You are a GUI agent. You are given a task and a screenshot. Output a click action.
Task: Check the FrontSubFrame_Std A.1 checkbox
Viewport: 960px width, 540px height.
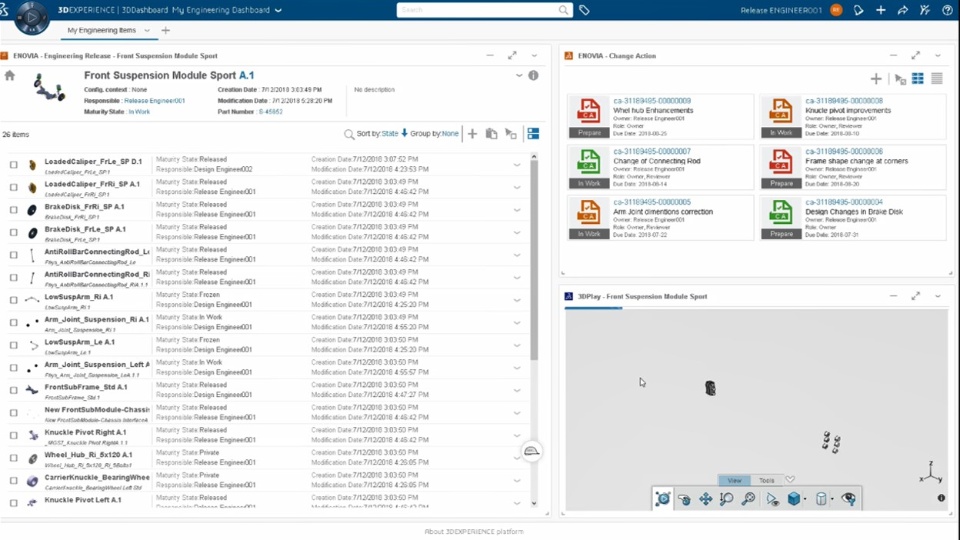coord(13,390)
